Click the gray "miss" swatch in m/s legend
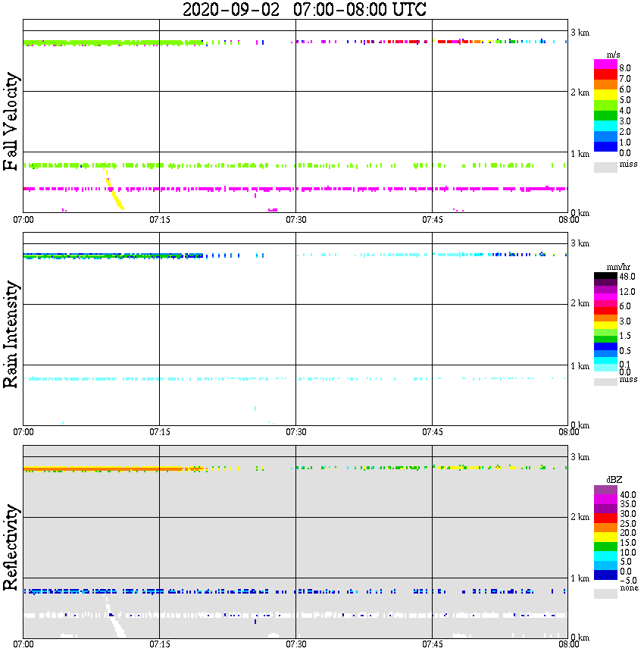This screenshot has width=644, height=658. point(605,167)
